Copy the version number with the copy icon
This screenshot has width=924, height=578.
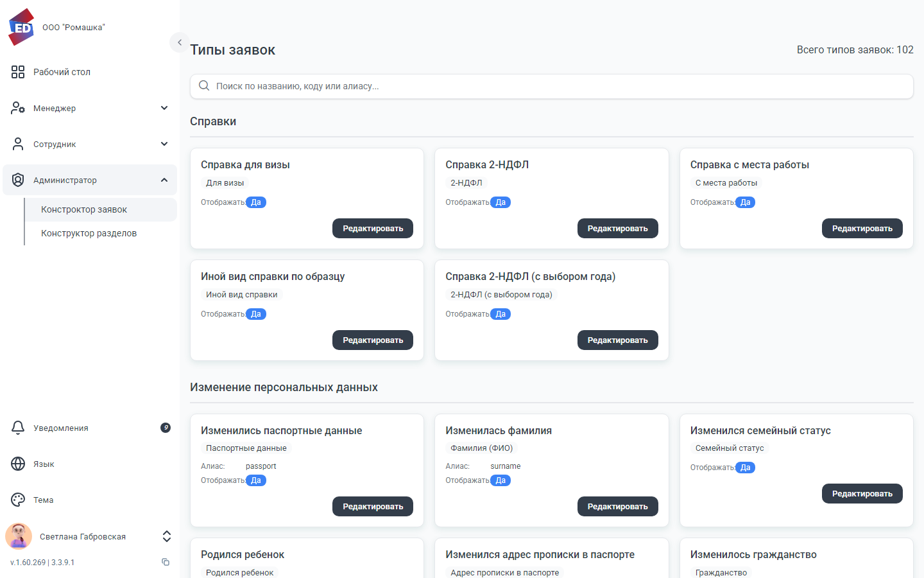(166, 562)
